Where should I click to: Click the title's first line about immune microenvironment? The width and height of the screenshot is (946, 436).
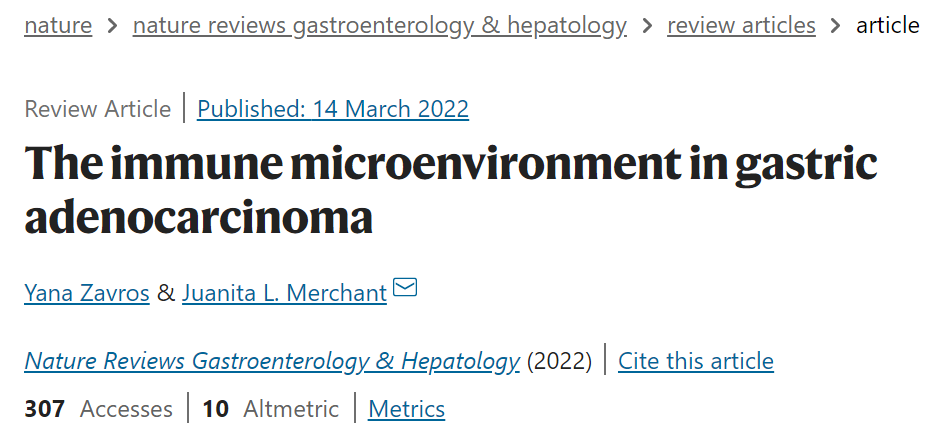click(x=451, y=163)
